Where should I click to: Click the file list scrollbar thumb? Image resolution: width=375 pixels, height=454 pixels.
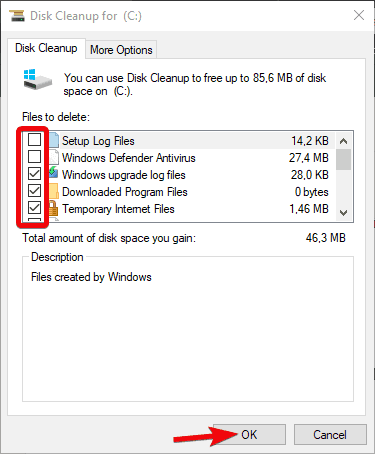pyautogui.click(x=343, y=160)
